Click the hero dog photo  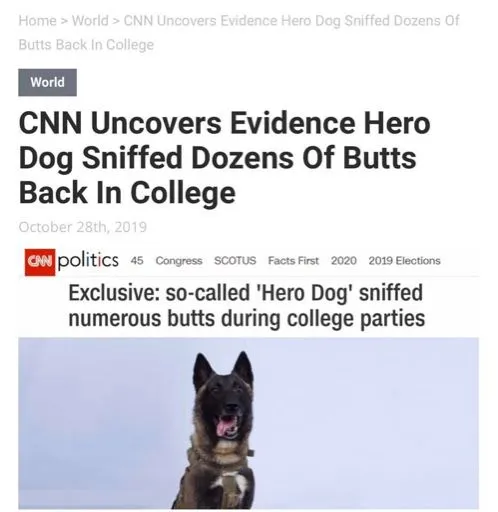pos(249,423)
